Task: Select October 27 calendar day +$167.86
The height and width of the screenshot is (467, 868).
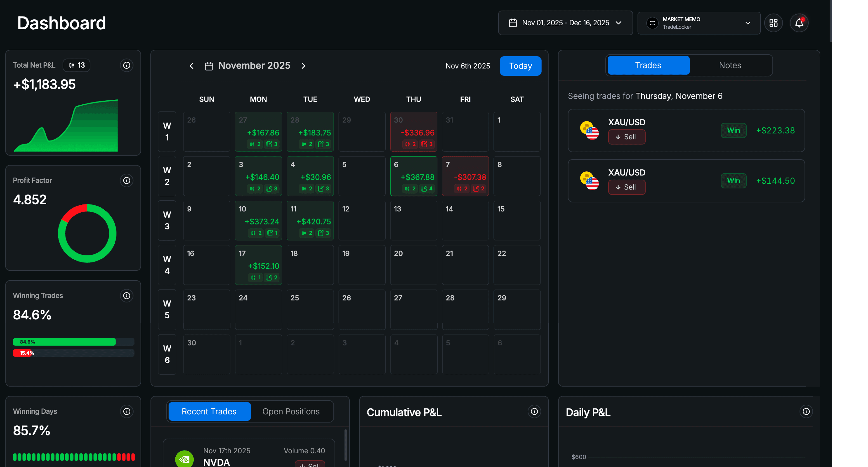Action: [x=258, y=132]
